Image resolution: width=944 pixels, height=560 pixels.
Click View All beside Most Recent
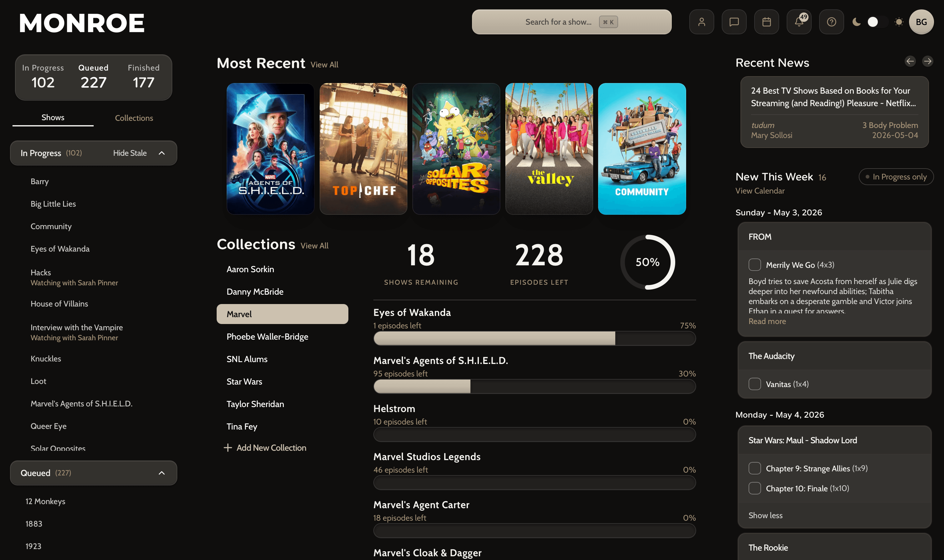pos(324,65)
